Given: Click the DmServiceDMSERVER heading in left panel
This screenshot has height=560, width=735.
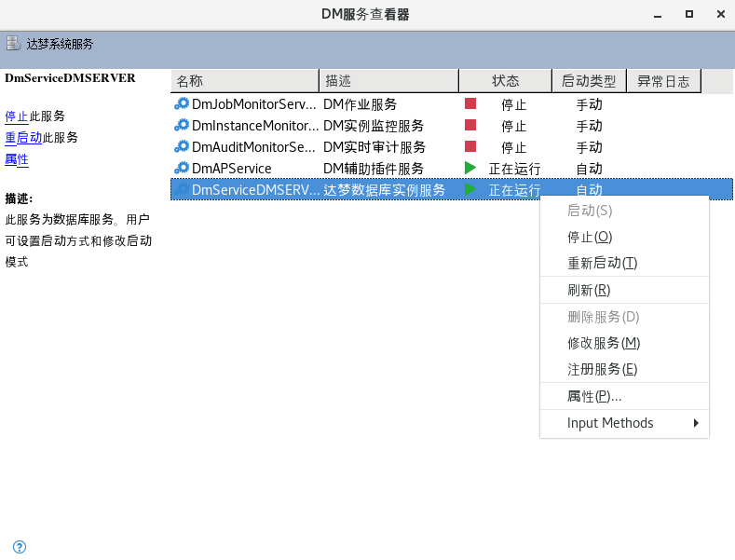Looking at the screenshot, I should coord(70,78).
